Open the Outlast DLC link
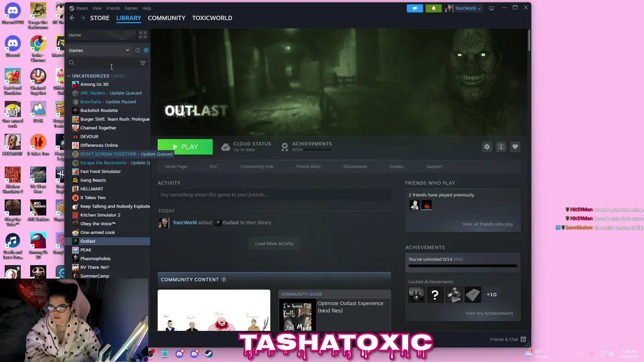Viewport: 644px width, 362px height. (213, 166)
